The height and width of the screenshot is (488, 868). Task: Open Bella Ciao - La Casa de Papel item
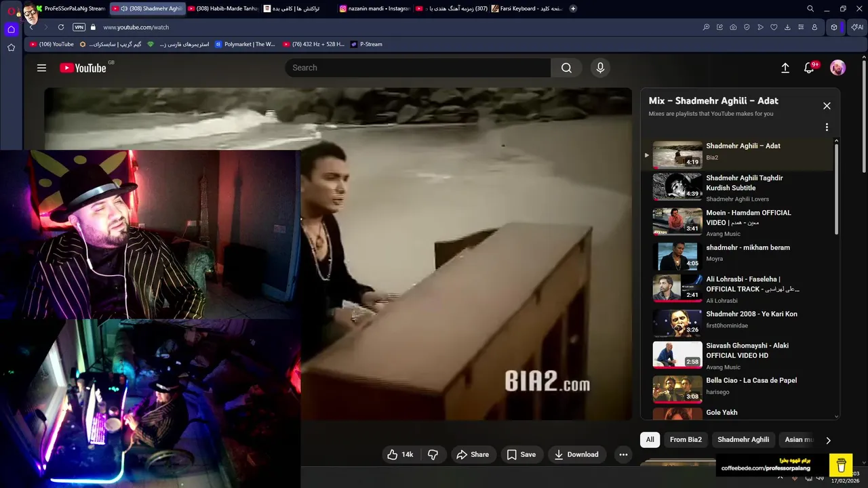[x=738, y=389]
